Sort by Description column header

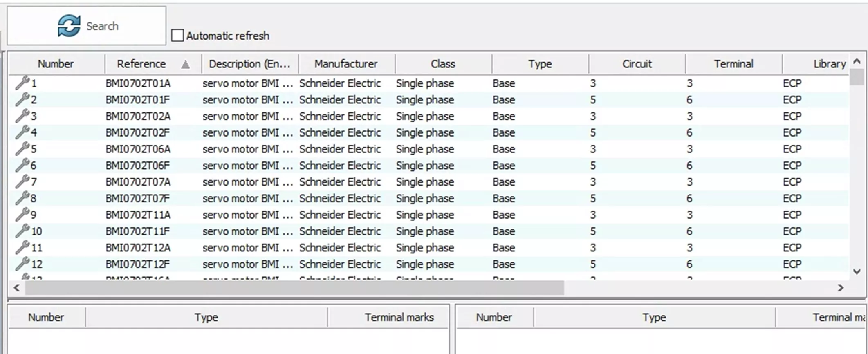tap(250, 64)
